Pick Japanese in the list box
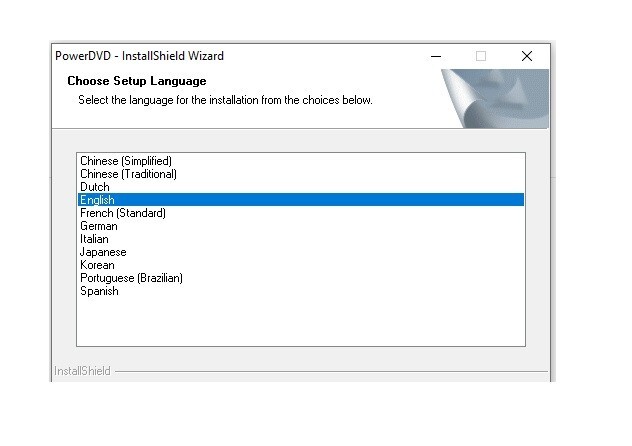 (301, 252)
